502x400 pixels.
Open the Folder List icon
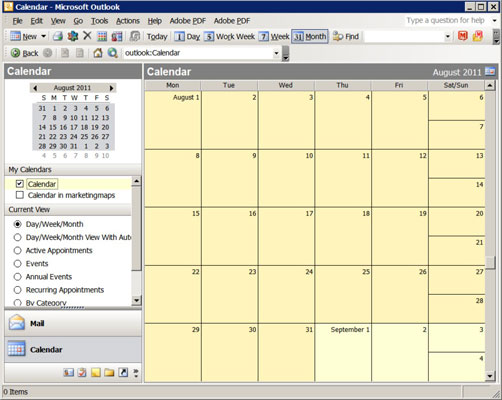pos(109,372)
